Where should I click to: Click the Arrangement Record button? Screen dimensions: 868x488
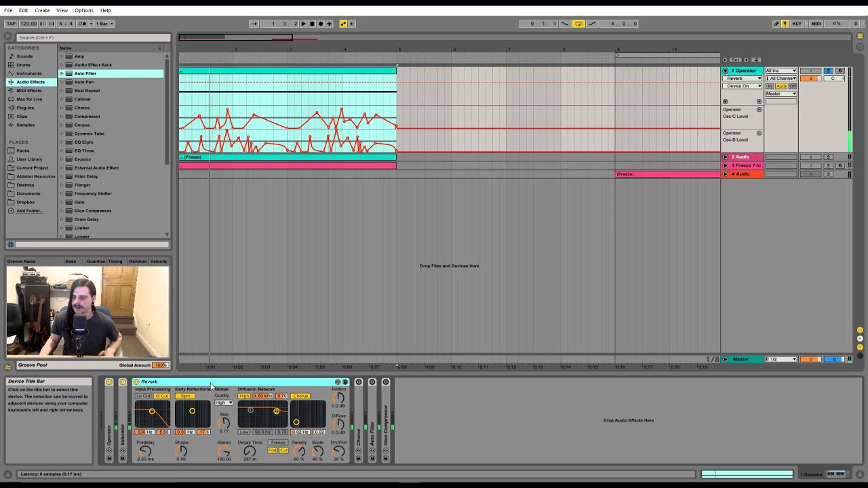(321, 24)
